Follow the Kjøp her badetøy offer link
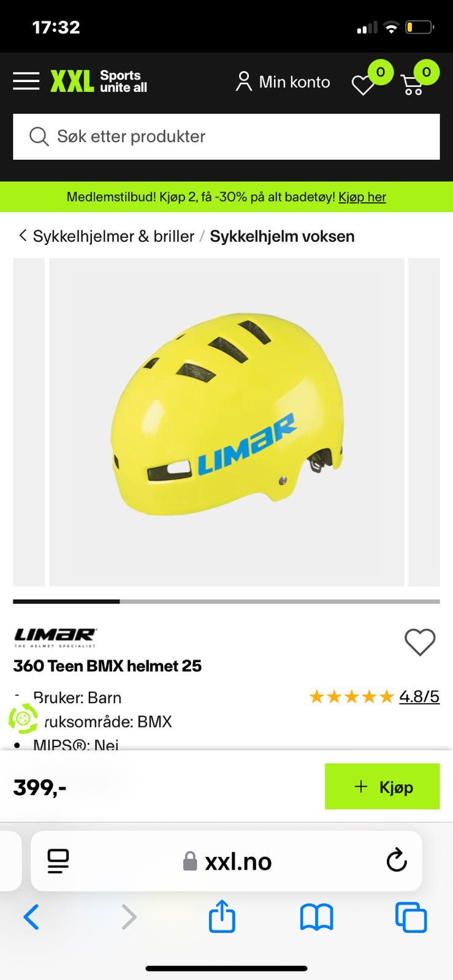This screenshot has height=980, width=453. 362,197
